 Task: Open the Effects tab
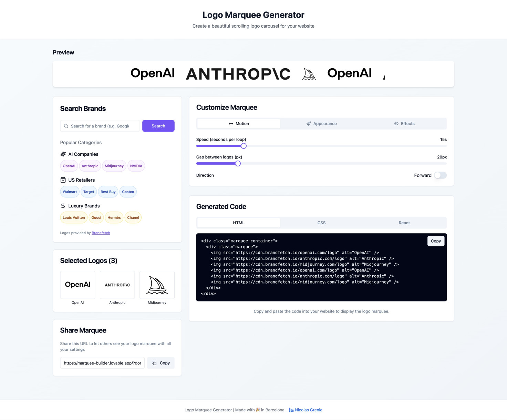click(x=404, y=124)
